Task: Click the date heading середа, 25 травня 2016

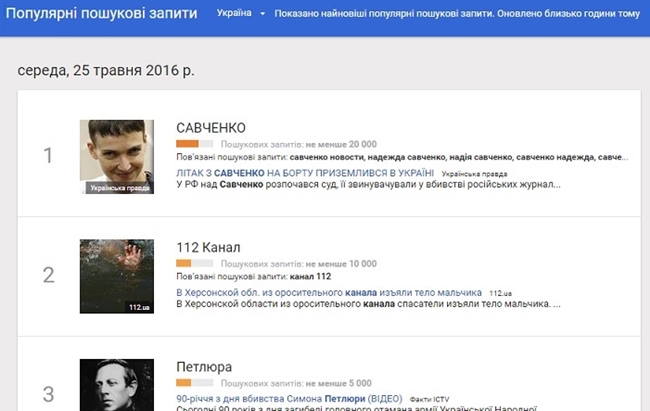Action: 106,71
